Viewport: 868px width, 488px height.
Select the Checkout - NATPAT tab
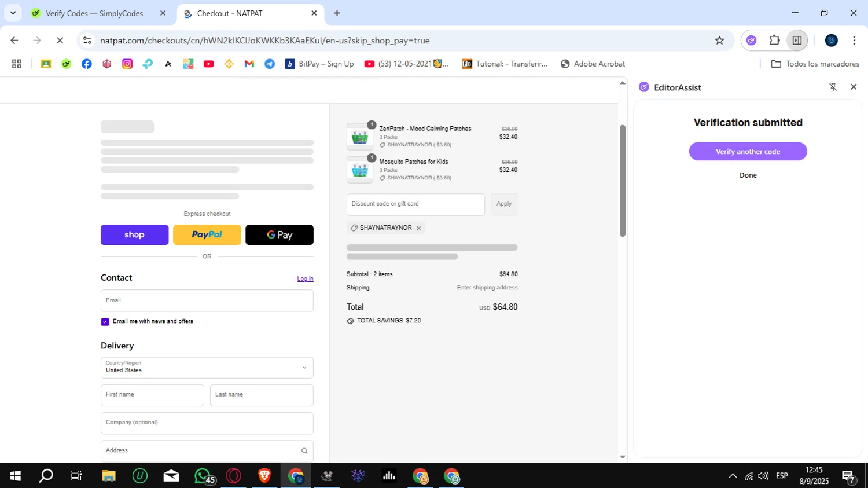[x=230, y=13]
